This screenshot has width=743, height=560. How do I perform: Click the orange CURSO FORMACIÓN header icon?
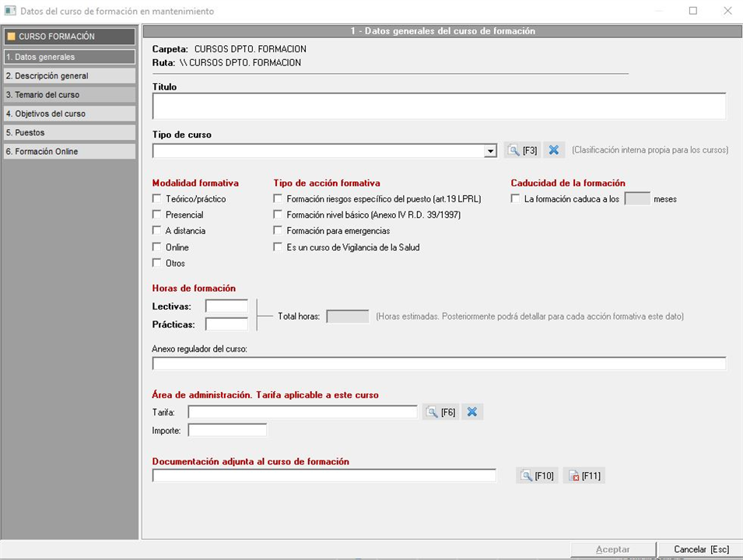coord(11,37)
